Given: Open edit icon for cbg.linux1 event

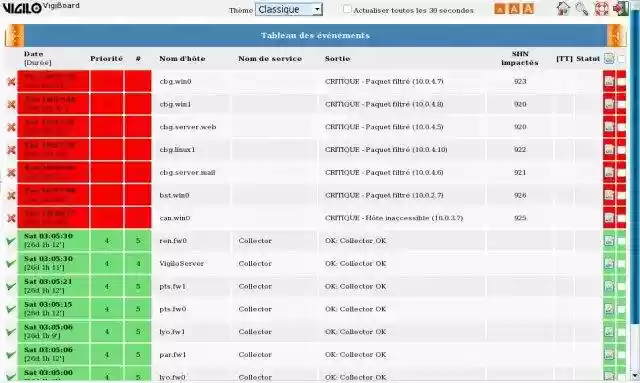Looking at the screenshot, I should [609, 149].
